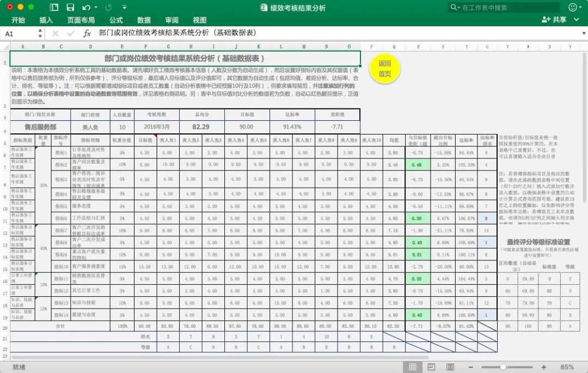Click the Redo arrow icon
The image size is (588, 373).
(x=108, y=8)
